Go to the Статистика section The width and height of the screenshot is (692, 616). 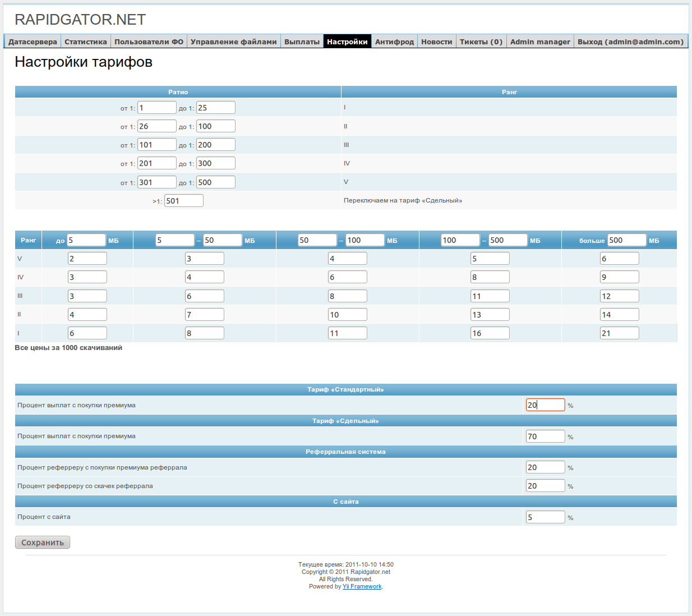(x=86, y=42)
